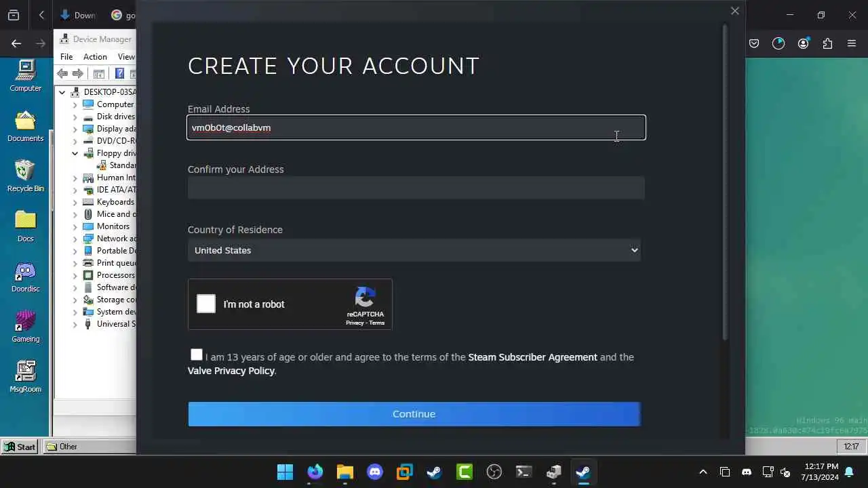
Task: Click the active Steam taskbar icon
Action: pyautogui.click(x=583, y=472)
